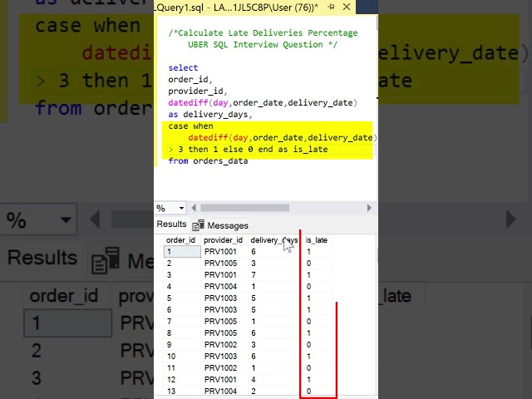Select the is_late column header

(x=317, y=240)
